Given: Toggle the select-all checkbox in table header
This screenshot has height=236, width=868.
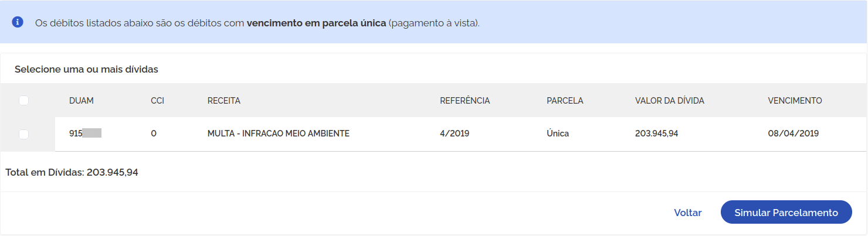Looking at the screenshot, I should click(23, 101).
